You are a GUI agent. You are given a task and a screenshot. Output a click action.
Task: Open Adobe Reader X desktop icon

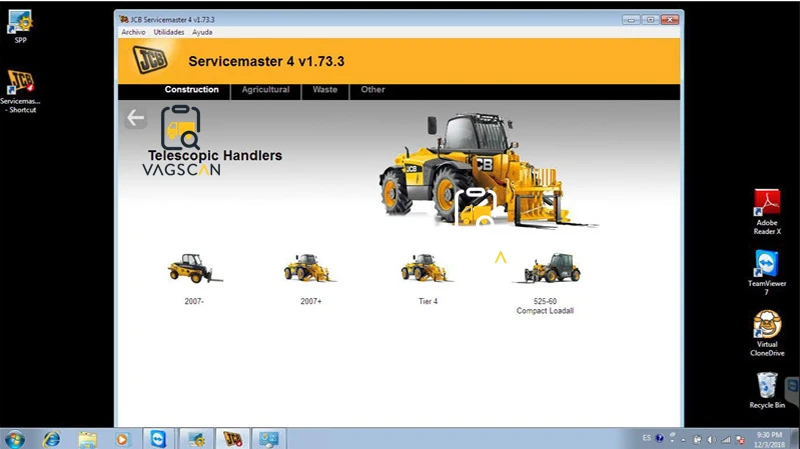pos(767,212)
